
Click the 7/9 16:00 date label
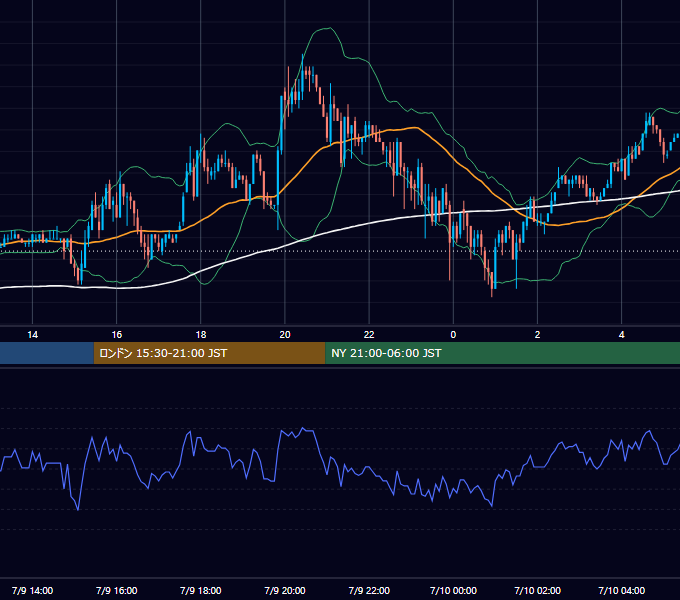117,590
